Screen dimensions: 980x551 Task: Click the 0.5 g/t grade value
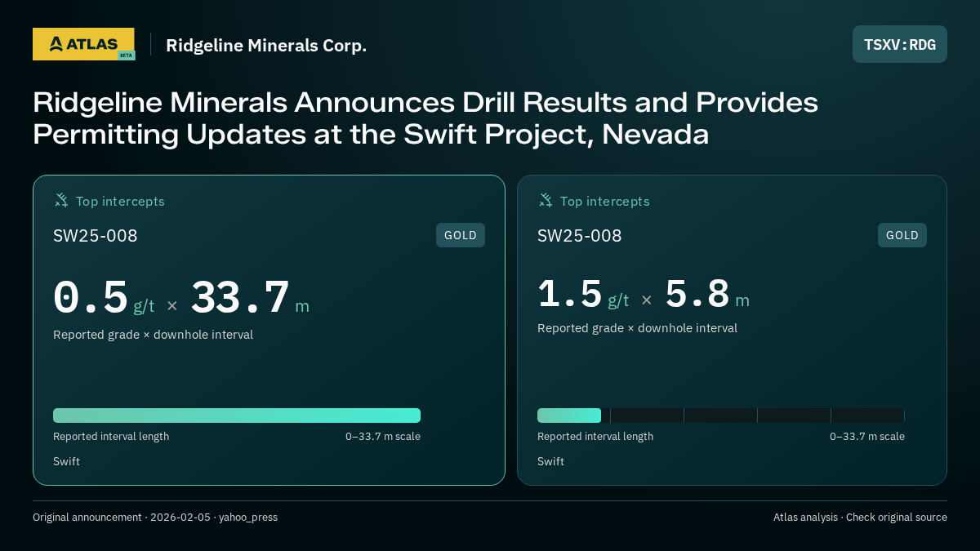pos(104,298)
